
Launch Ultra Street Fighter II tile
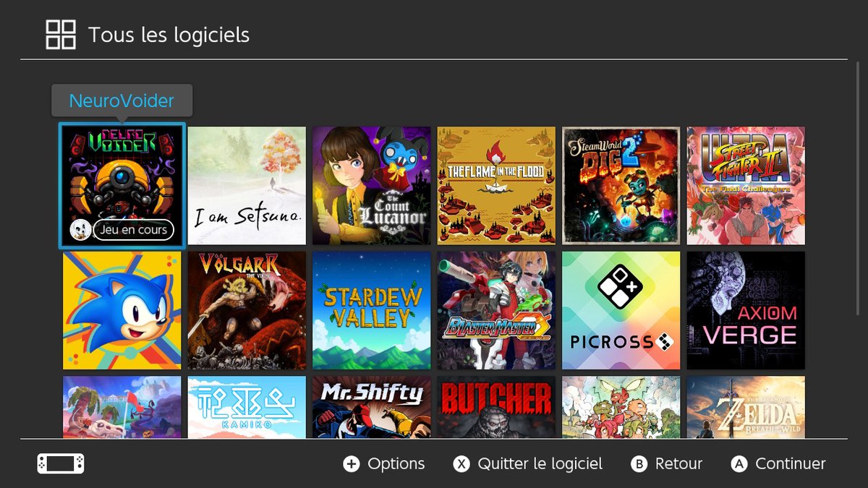(x=746, y=186)
